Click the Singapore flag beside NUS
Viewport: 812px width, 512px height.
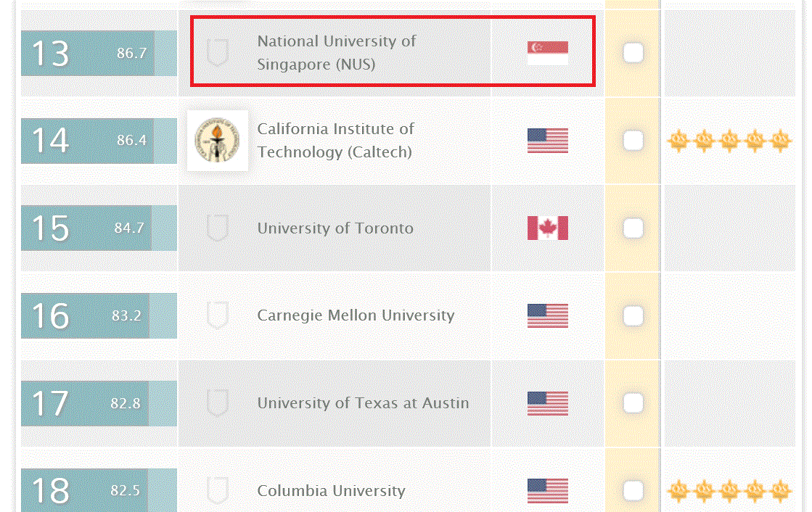pos(547,51)
